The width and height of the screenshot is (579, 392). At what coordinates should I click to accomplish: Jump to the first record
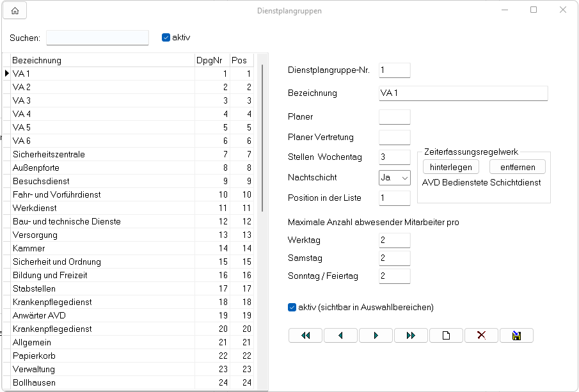click(x=305, y=335)
